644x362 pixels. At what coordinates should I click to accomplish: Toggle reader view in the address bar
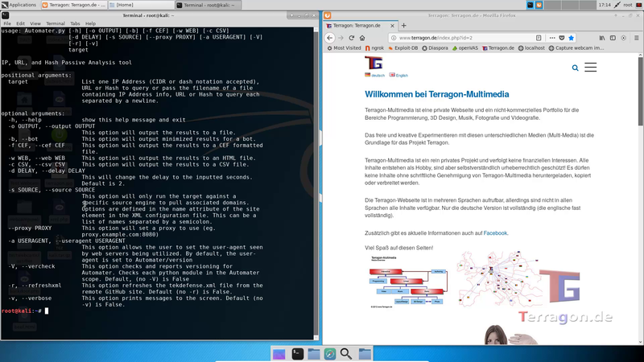pyautogui.click(x=539, y=38)
